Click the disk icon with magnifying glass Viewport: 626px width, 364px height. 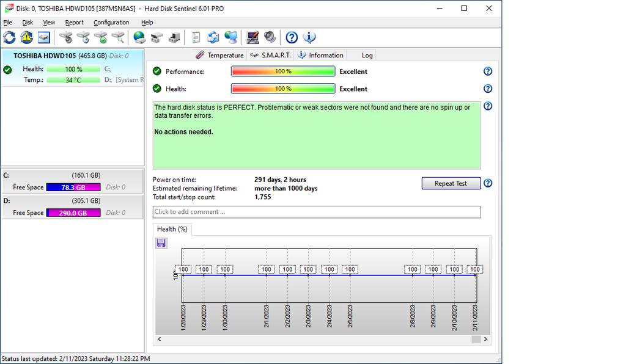coord(118,37)
